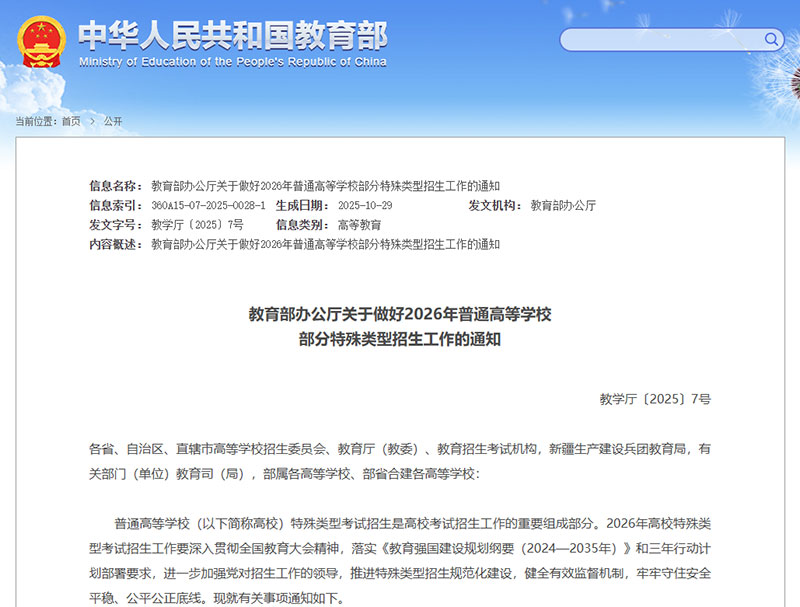800x607 pixels.
Task: Click the breadcrumb arrow separator
Action: [x=92, y=121]
